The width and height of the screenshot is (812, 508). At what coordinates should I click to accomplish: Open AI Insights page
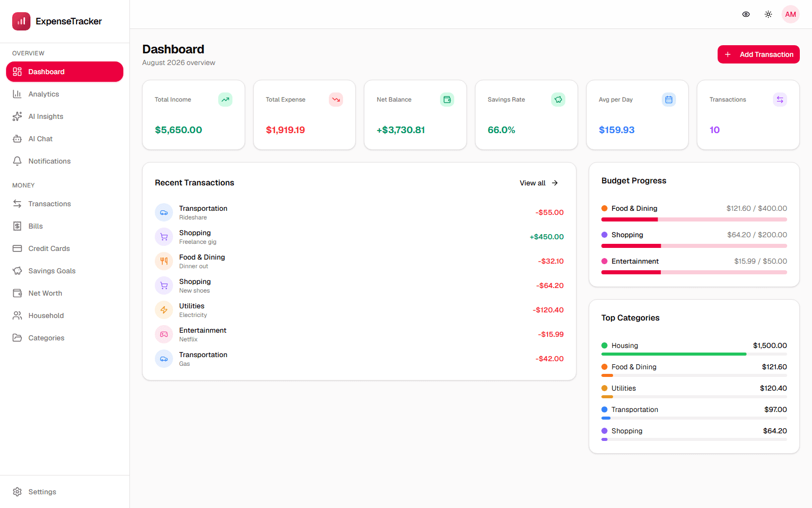pos(64,116)
